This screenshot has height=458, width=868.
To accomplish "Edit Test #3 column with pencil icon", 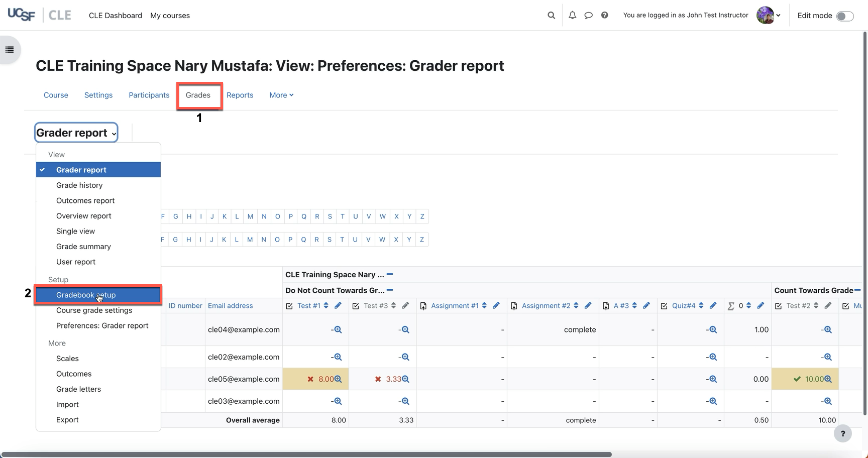I will click(405, 305).
